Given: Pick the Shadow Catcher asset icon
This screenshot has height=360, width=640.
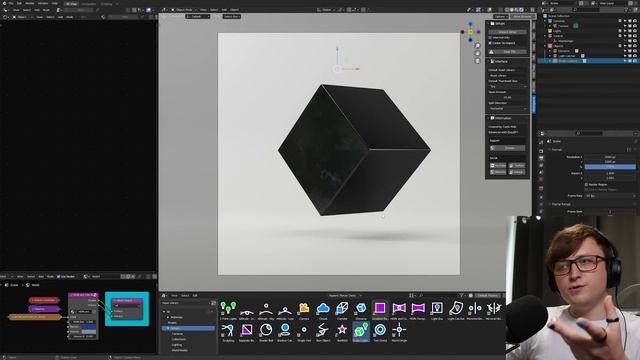Looking at the screenshot, I should point(285,331).
